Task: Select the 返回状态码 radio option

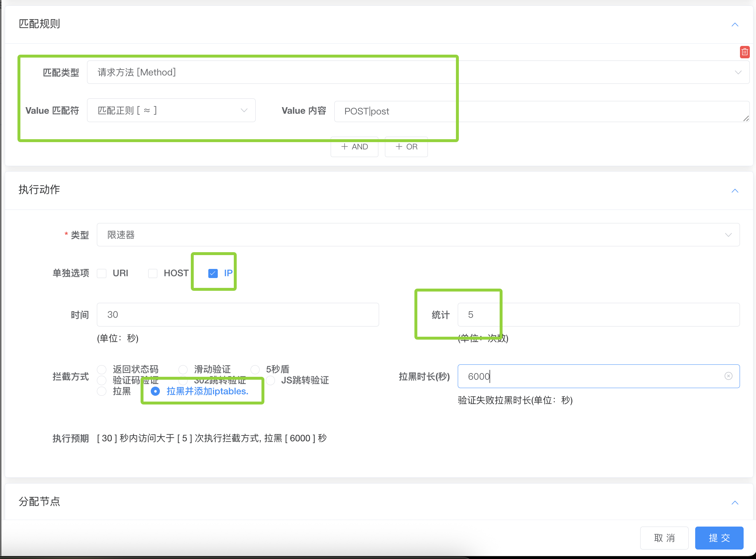Action: click(x=102, y=370)
